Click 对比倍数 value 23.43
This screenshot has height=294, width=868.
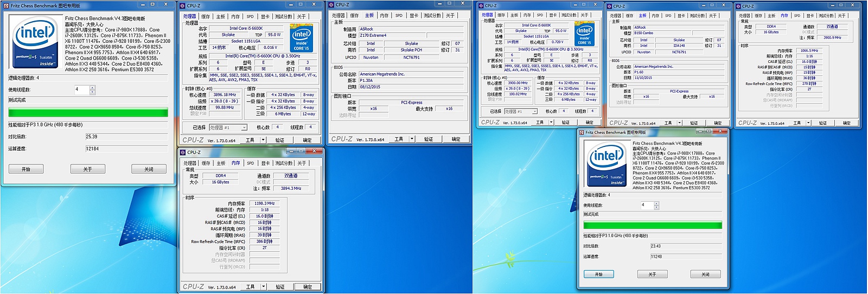coord(686,246)
